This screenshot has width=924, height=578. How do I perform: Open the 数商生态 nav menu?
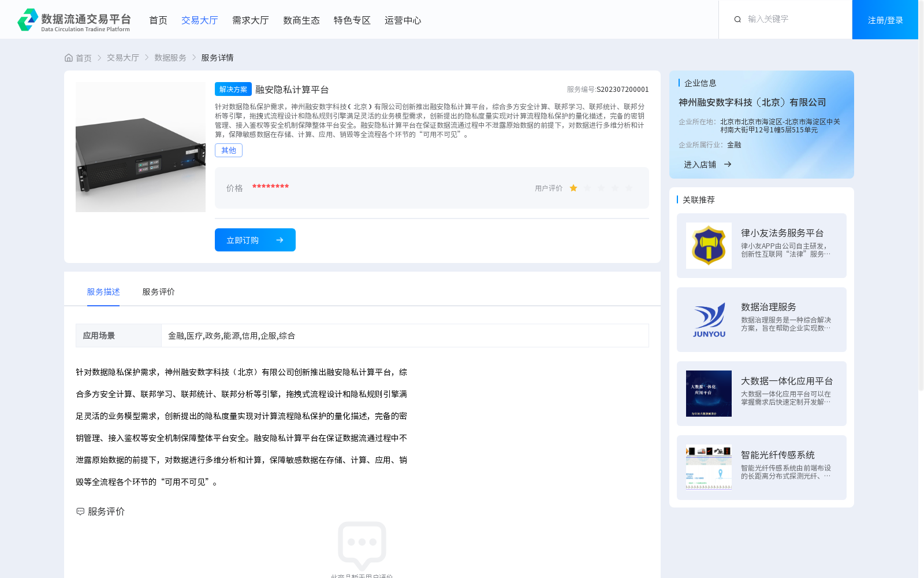click(x=301, y=20)
